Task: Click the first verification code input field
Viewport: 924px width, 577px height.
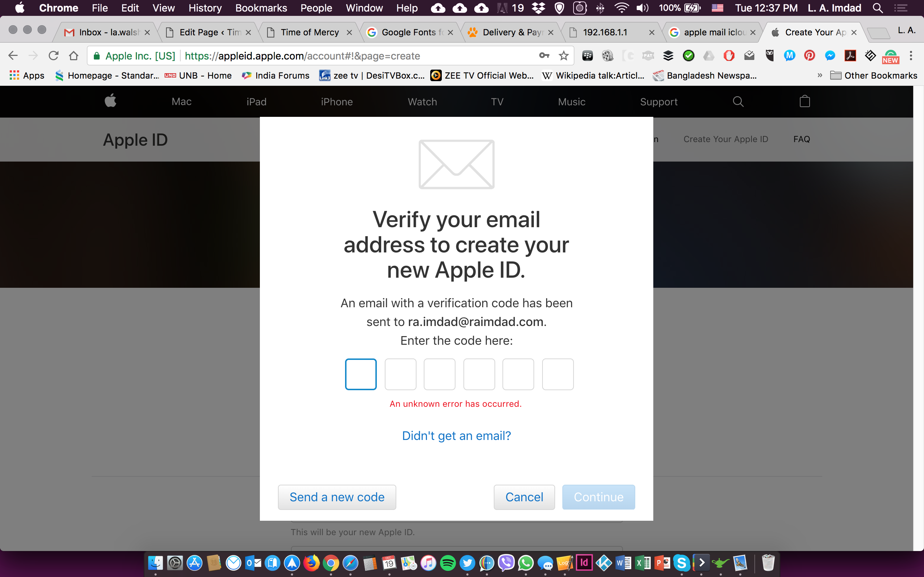Action: [x=361, y=374]
